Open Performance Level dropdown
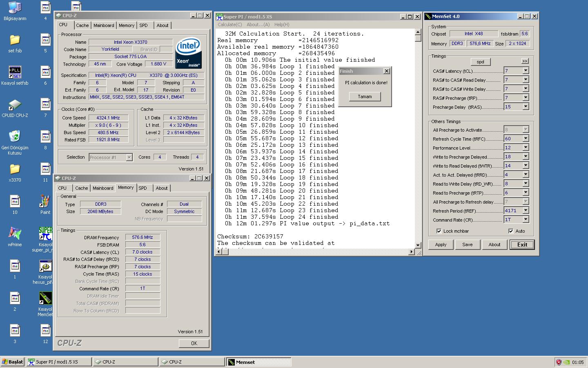The height and width of the screenshot is (368, 588). (526, 148)
